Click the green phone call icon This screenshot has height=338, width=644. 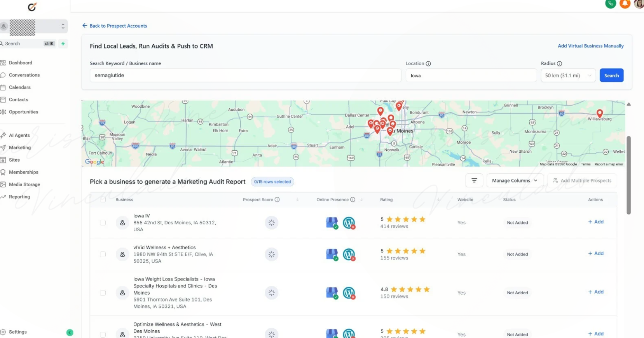611,3
